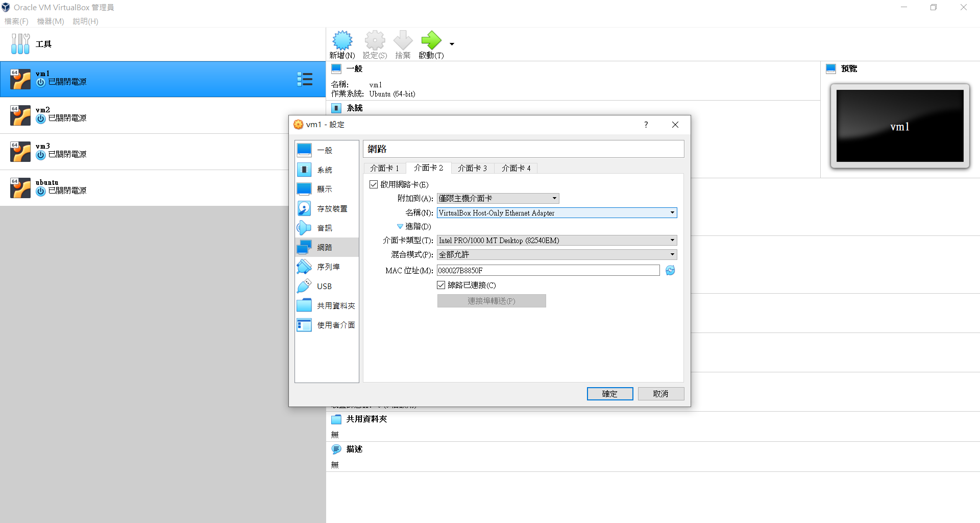Open 存放裝置 (Storage) settings category
Viewport: 980px width, 523px height.
(327, 208)
